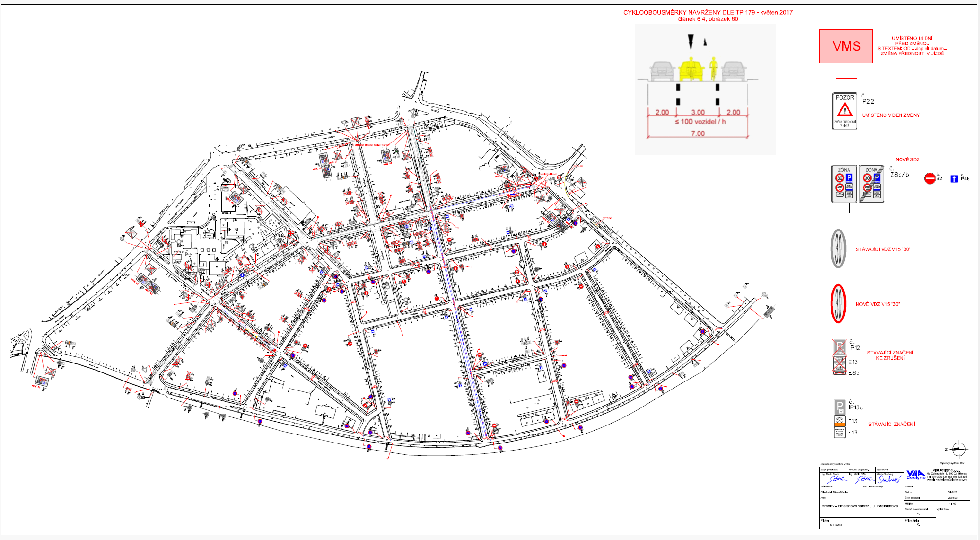Click the north arrow compass symbol

coord(958,449)
